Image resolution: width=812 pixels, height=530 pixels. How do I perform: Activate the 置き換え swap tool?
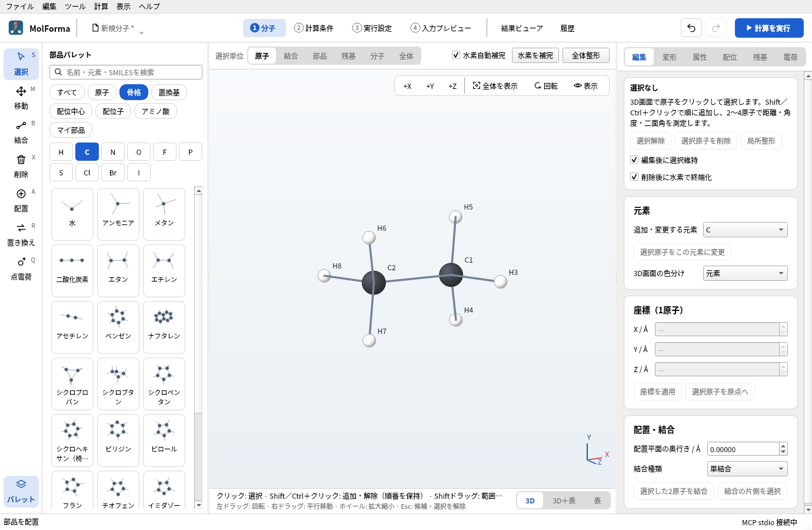[21, 234]
